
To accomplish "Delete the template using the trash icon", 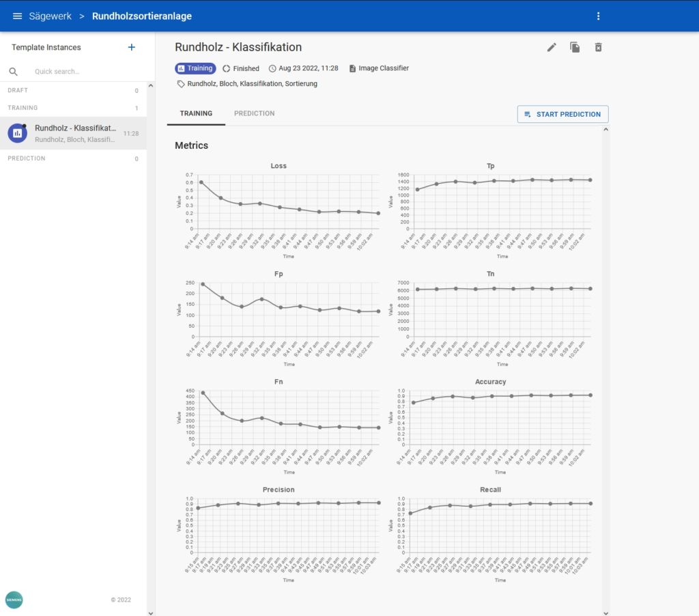I will pyautogui.click(x=599, y=47).
